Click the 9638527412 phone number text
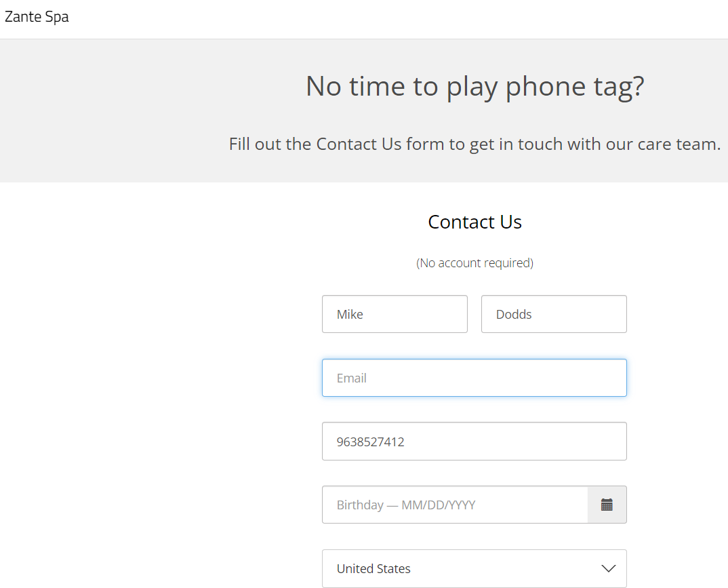The width and height of the screenshot is (728, 588). click(x=371, y=442)
